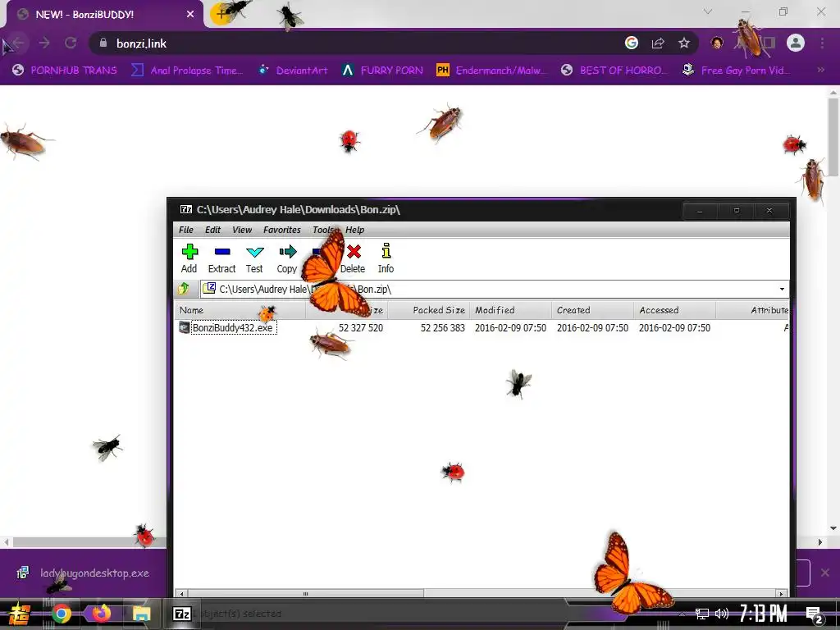Sort by the Name column header
This screenshot has width=840, height=630.
click(x=240, y=310)
